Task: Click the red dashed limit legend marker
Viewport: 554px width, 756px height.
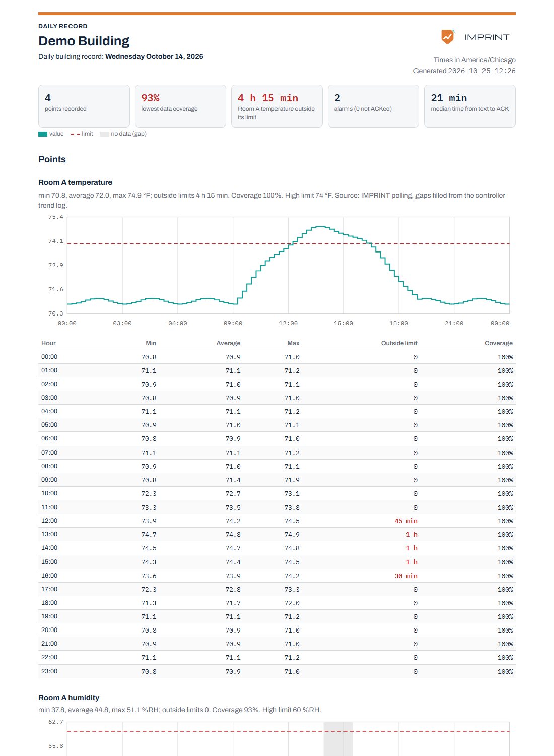Action: [x=75, y=134]
